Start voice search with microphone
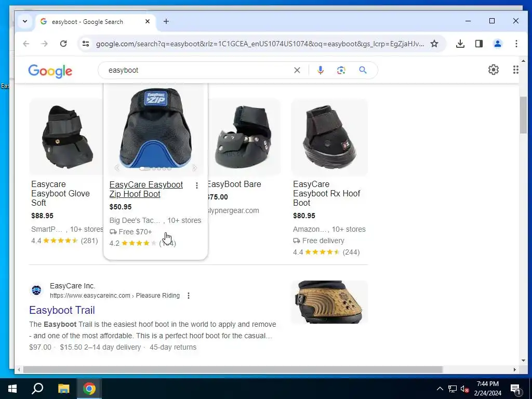Viewport: 532px width, 399px height. (320, 70)
